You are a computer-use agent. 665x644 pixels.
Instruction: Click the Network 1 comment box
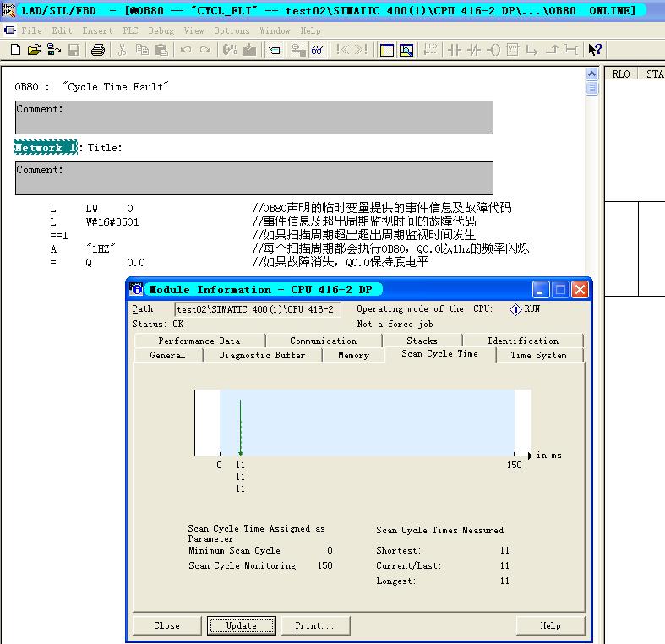254,178
